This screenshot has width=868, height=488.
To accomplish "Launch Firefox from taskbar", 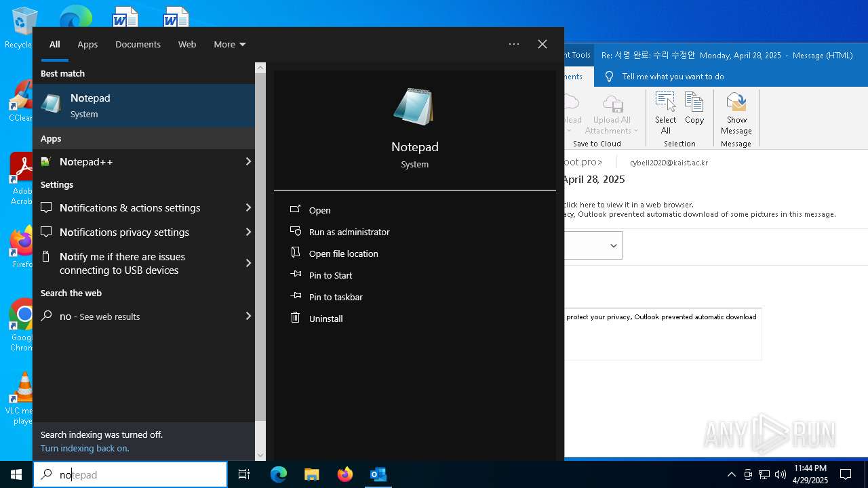I will pyautogui.click(x=344, y=474).
